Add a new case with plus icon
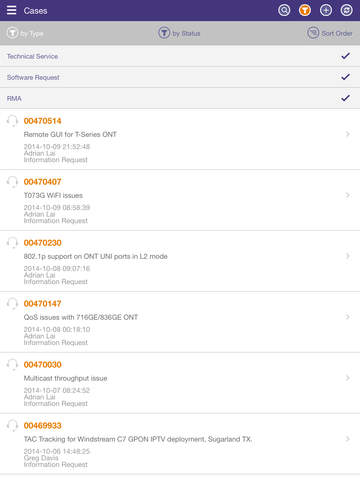The height and width of the screenshot is (480, 360). pyautogui.click(x=326, y=10)
